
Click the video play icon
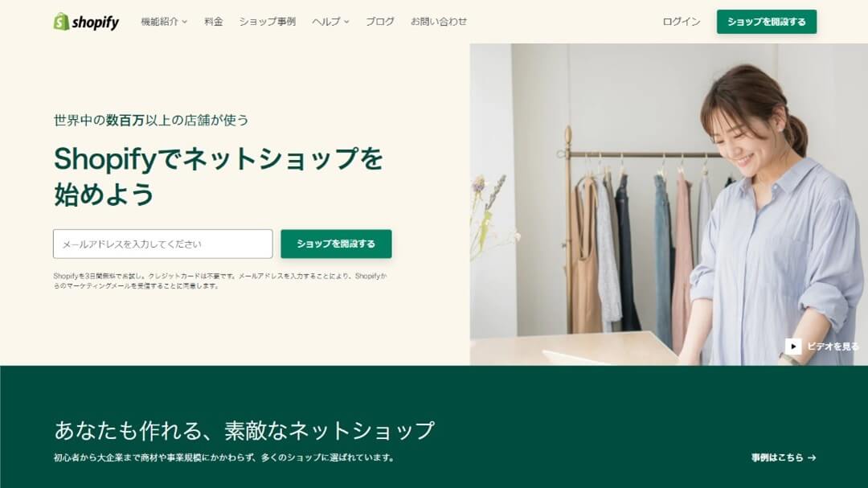792,347
